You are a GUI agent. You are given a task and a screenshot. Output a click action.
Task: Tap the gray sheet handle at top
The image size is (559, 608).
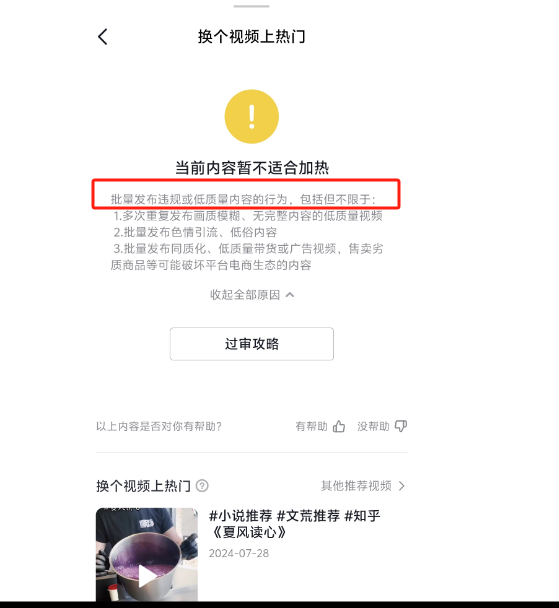pos(251,6)
